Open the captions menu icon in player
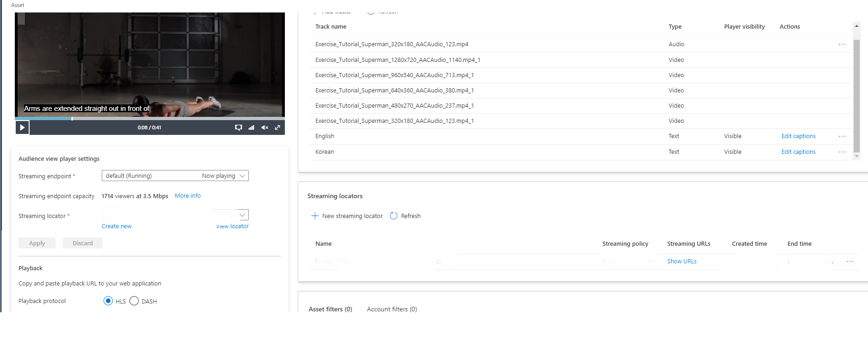 (239, 127)
